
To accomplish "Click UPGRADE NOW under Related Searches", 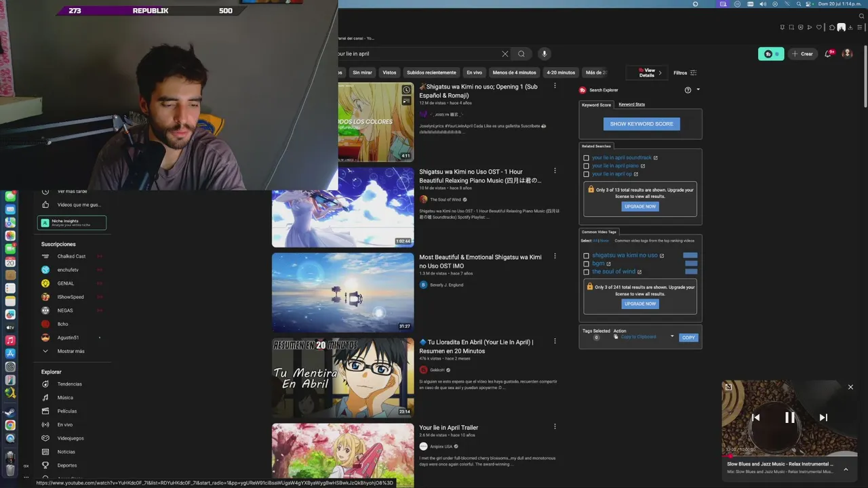I will click(x=640, y=207).
